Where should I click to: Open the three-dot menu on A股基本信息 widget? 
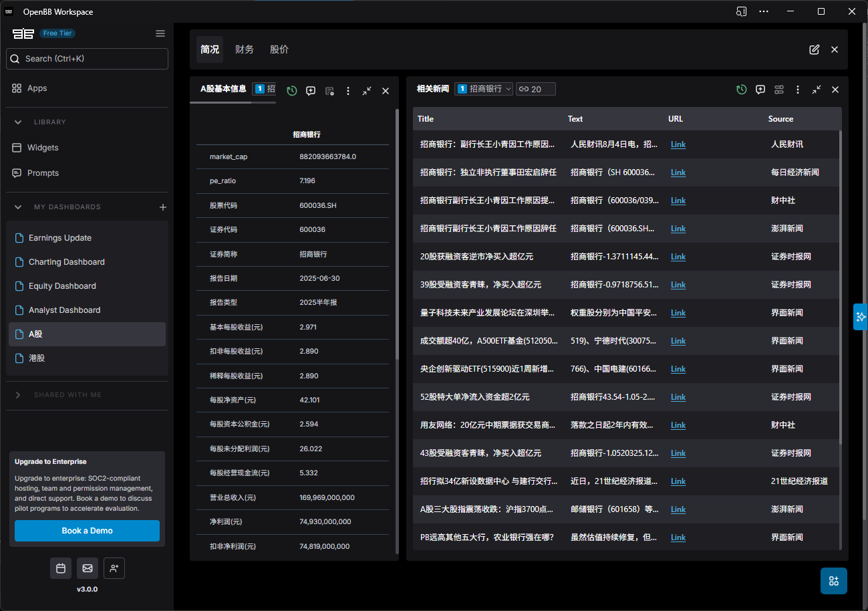tap(348, 90)
